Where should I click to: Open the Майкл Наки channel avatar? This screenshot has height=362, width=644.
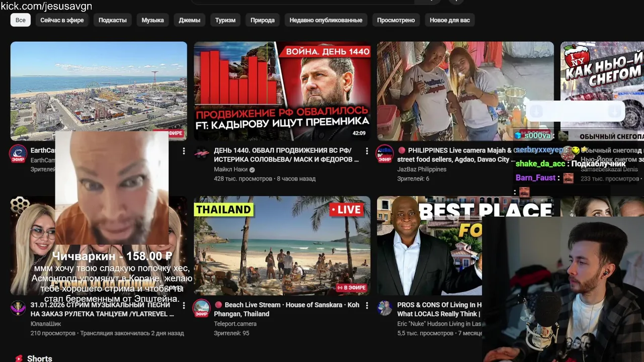[202, 153]
